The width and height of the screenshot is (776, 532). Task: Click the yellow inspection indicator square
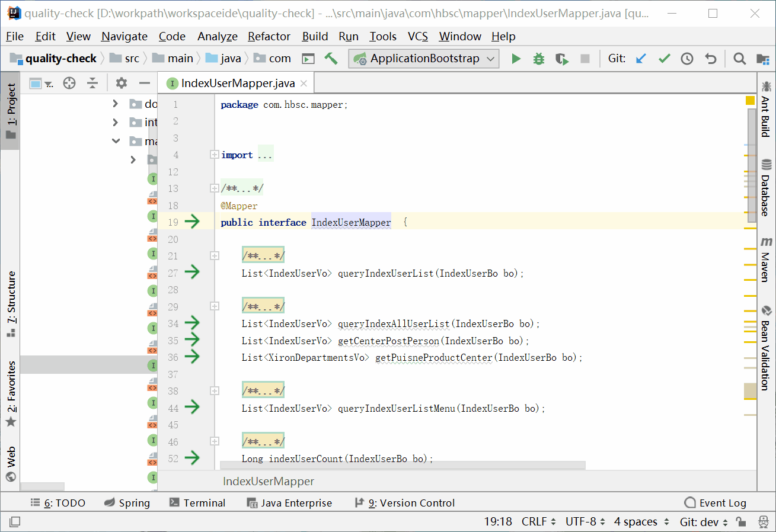750,101
